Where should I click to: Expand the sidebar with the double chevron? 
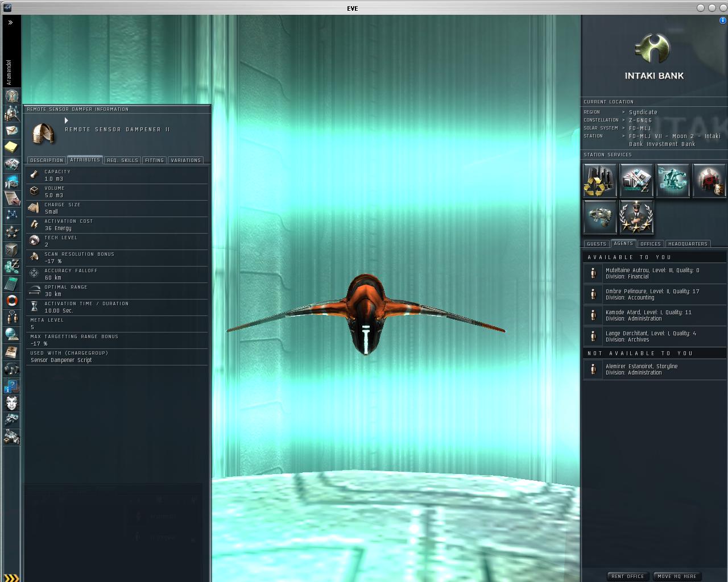click(10, 23)
